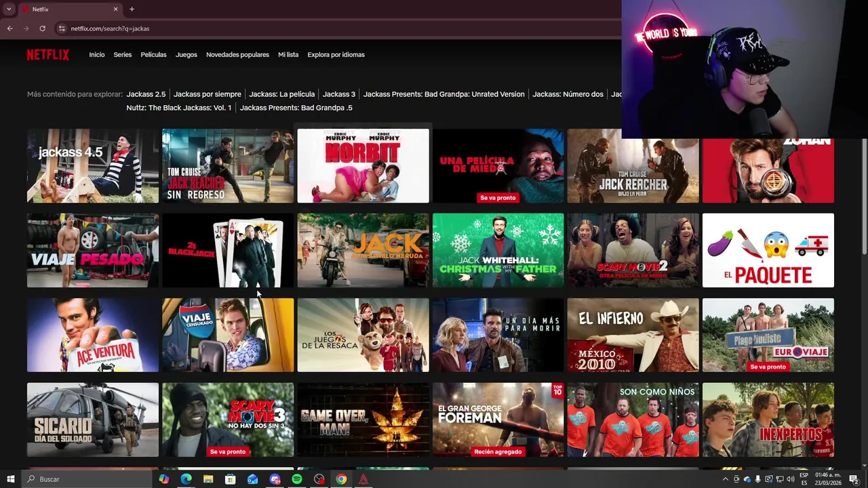Open Mi lista menu item
This screenshot has height=488, width=868.
(288, 55)
